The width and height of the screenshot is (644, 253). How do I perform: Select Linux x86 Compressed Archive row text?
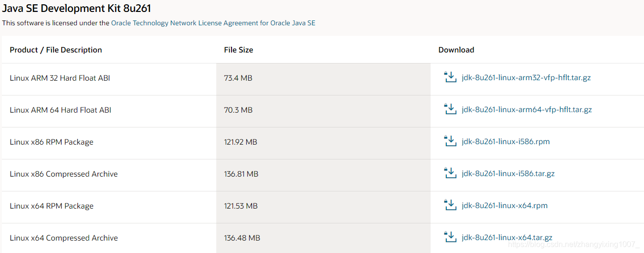tap(63, 174)
